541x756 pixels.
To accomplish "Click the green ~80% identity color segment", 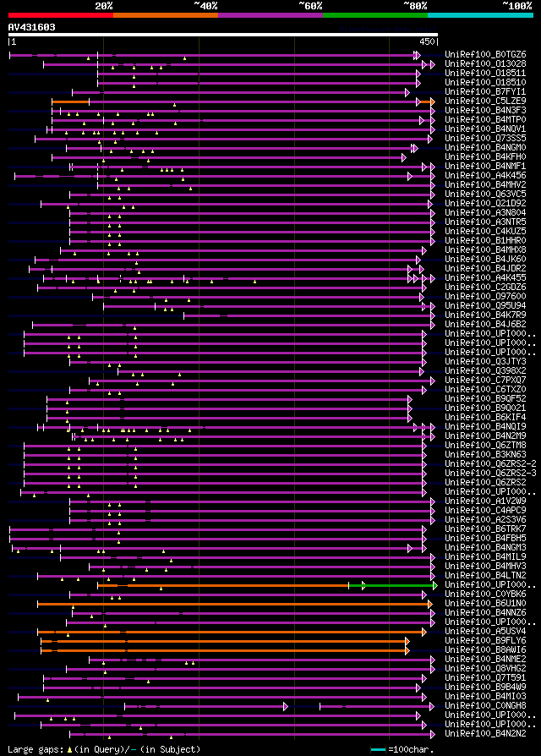I will point(375,15).
